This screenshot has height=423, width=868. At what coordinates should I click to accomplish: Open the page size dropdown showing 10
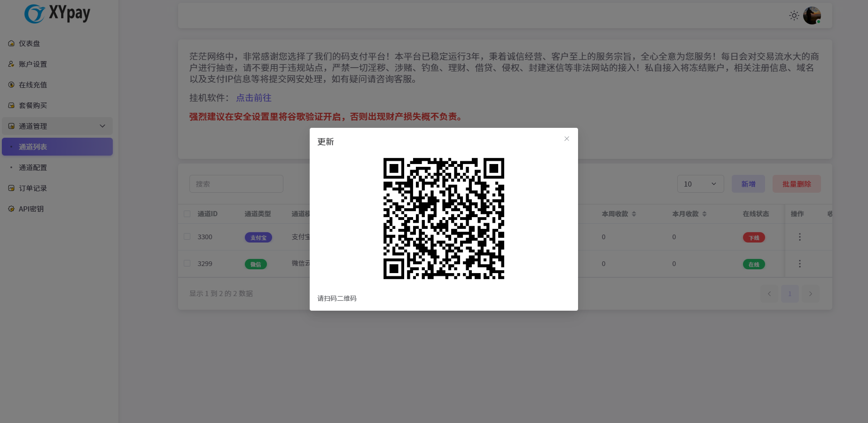pos(700,184)
